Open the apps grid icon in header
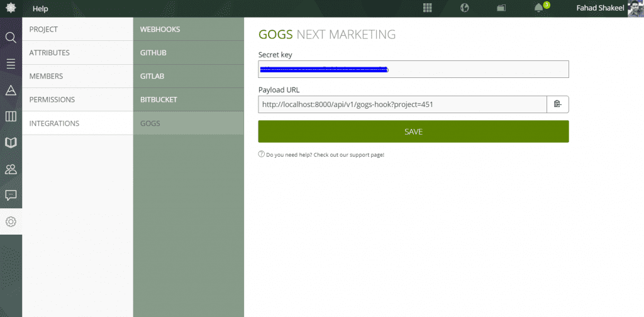Image resolution: width=644 pixels, height=317 pixels. tap(428, 8)
